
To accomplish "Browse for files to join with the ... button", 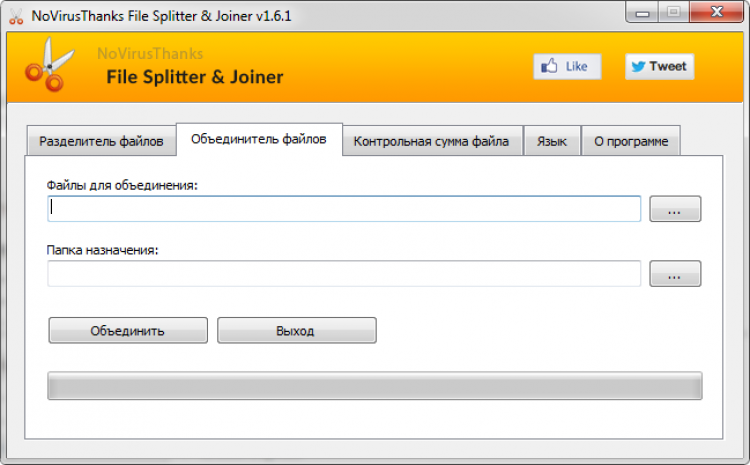I will [x=675, y=209].
